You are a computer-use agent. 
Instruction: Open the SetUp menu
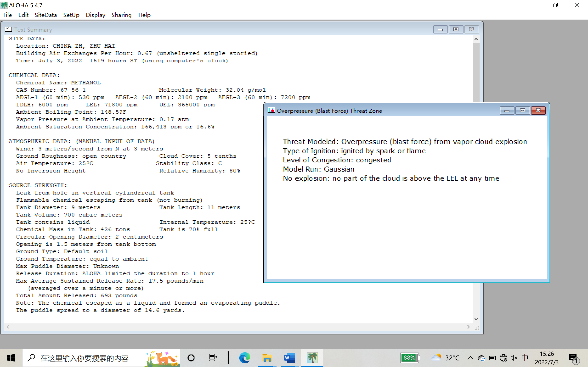coord(71,15)
